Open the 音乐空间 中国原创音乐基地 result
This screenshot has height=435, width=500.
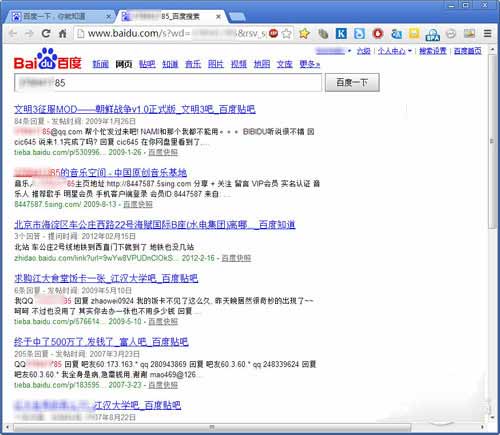[100, 172]
